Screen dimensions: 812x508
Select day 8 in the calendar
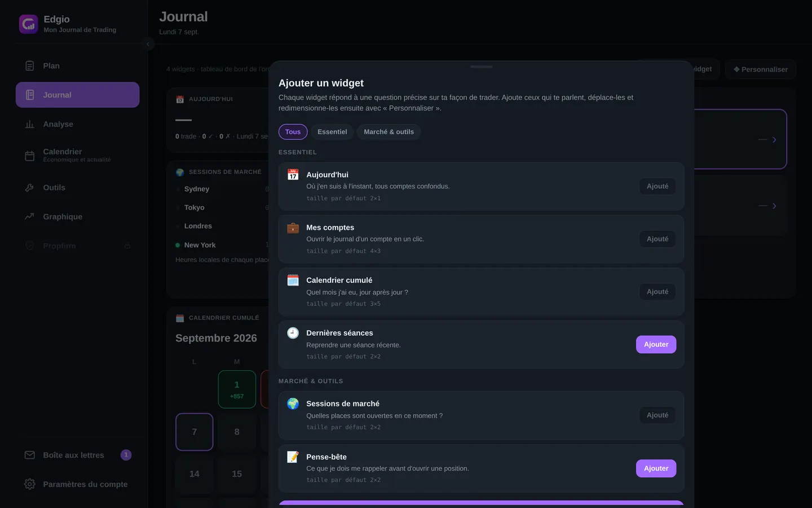click(x=237, y=432)
